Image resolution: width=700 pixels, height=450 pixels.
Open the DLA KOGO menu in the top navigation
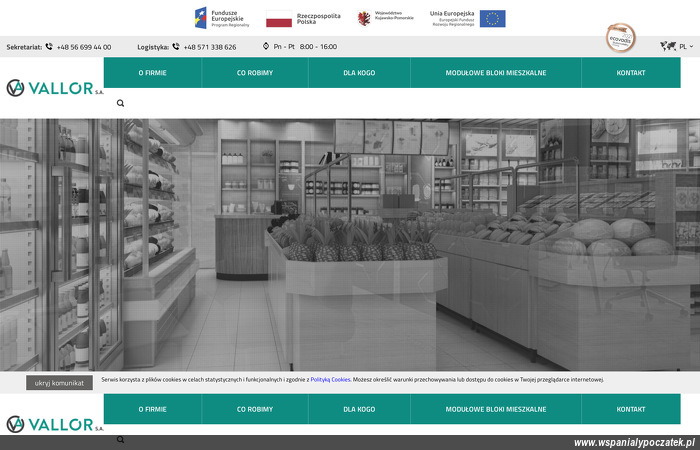(x=359, y=73)
